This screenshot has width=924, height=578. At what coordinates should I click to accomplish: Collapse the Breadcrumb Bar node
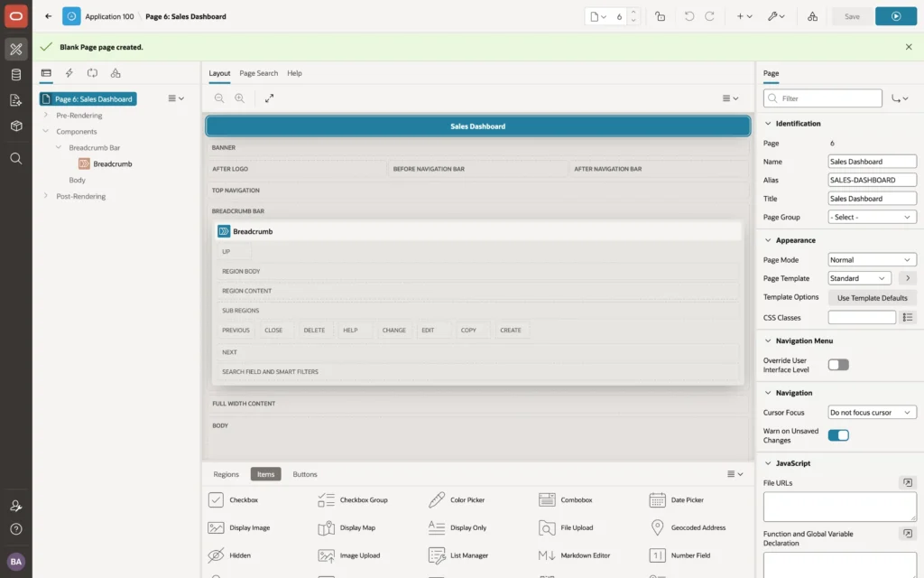click(59, 147)
